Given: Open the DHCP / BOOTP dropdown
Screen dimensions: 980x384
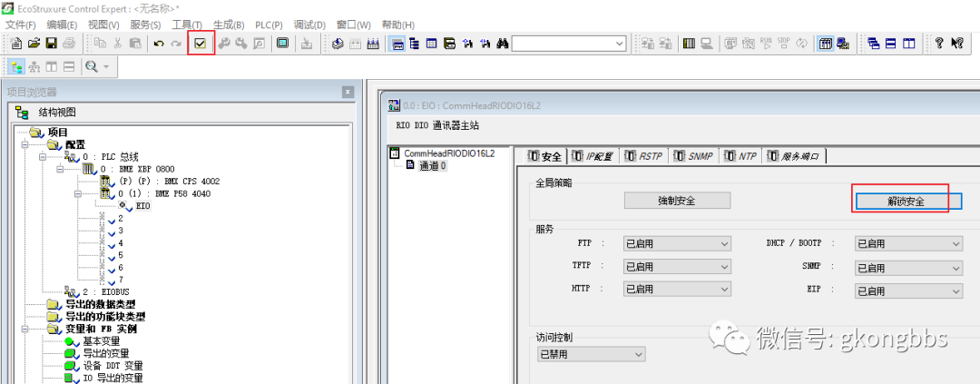Looking at the screenshot, I should (x=908, y=244).
